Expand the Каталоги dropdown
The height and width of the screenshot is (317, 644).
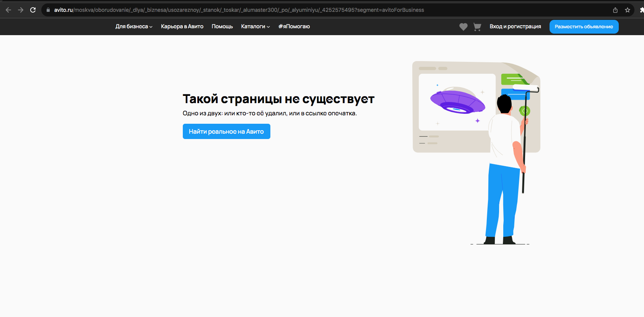pyautogui.click(x=255, y=26)
